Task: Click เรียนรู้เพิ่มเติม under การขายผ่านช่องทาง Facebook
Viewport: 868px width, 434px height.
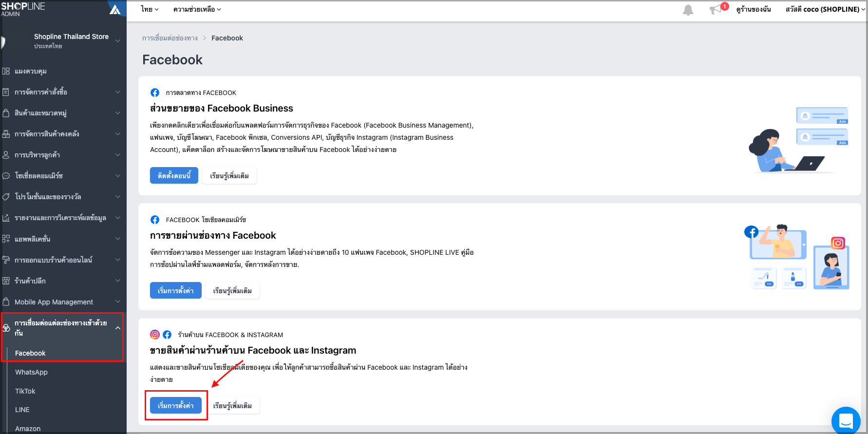Action: (x=232, y=290)
